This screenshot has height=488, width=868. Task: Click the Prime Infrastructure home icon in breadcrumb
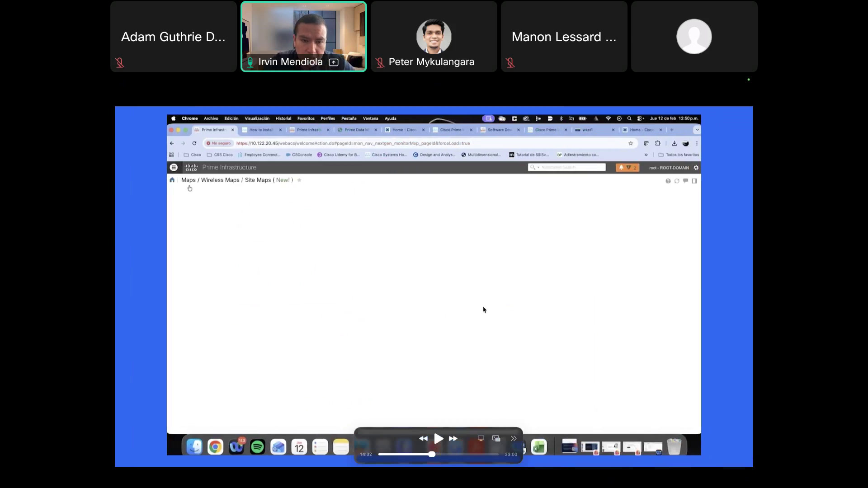[172, 180]
